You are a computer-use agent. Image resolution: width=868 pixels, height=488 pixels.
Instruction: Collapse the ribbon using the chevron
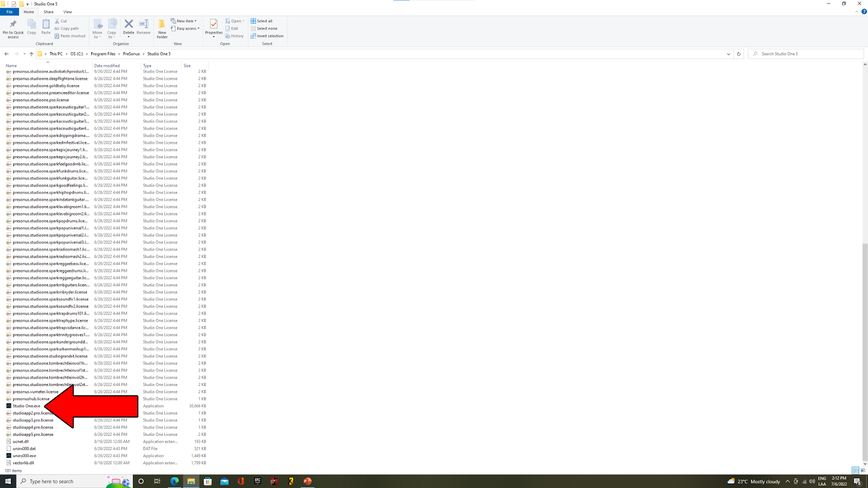[x=857, y=11]
